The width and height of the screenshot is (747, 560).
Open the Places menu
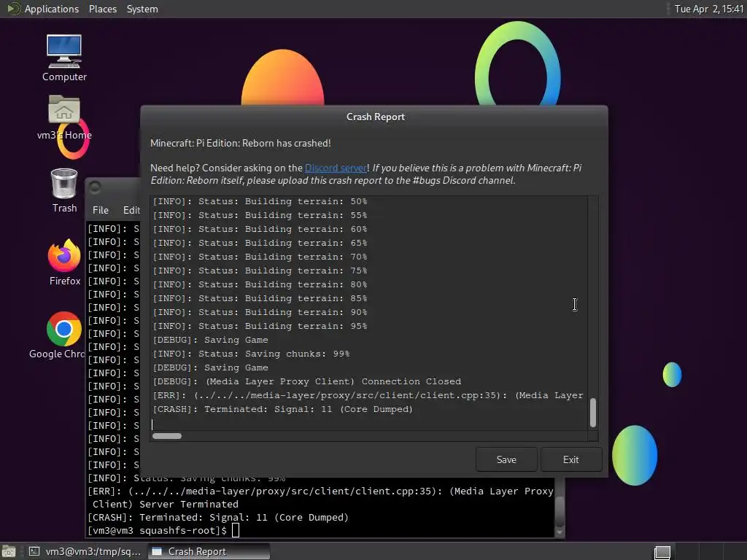tap(102, 9)
